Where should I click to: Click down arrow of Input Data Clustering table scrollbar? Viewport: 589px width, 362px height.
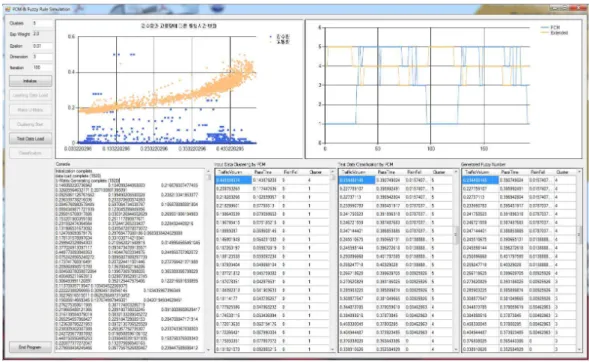click(x=332, y=349)
